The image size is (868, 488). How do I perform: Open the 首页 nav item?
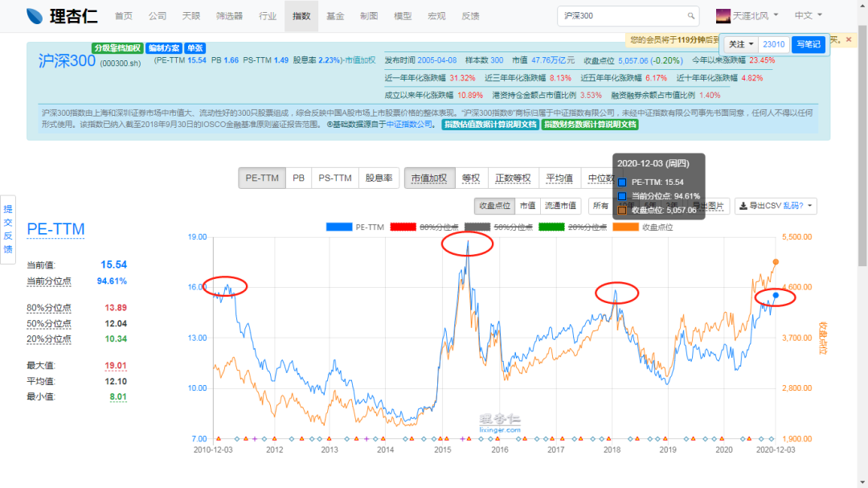[124, 16]
